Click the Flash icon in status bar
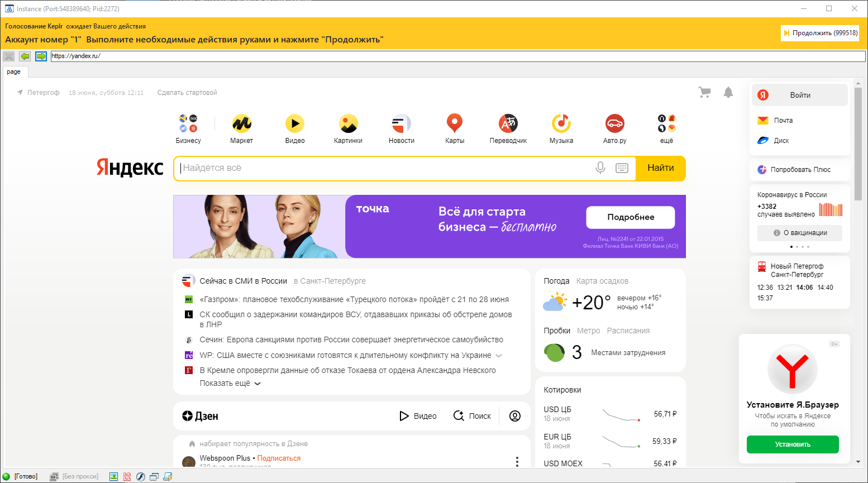 (x=141, y=476)
